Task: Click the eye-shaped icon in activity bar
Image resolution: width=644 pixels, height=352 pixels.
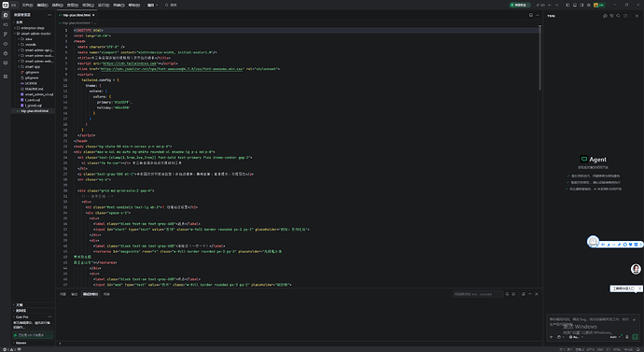Action: click(6, 44)
